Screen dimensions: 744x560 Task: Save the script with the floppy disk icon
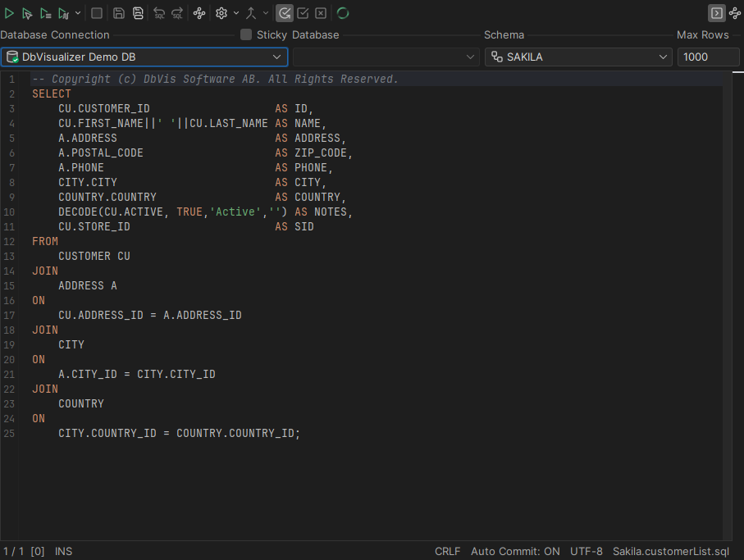click(x=119, y=13)
